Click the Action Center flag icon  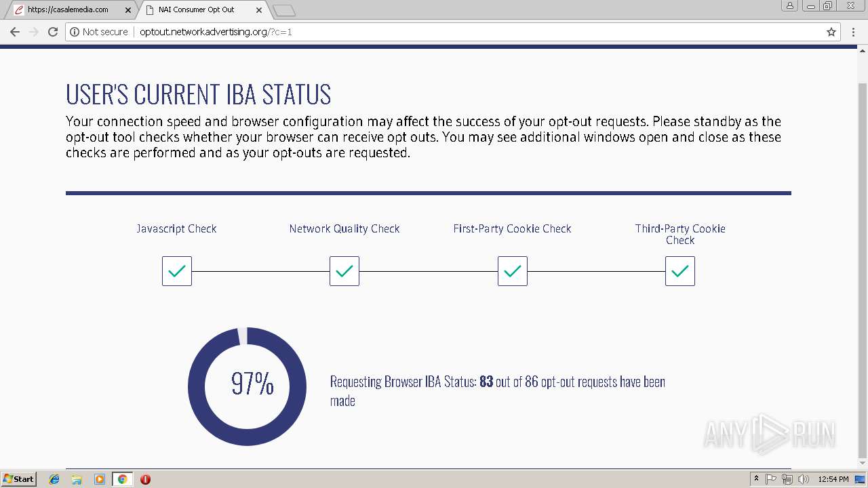771,479
